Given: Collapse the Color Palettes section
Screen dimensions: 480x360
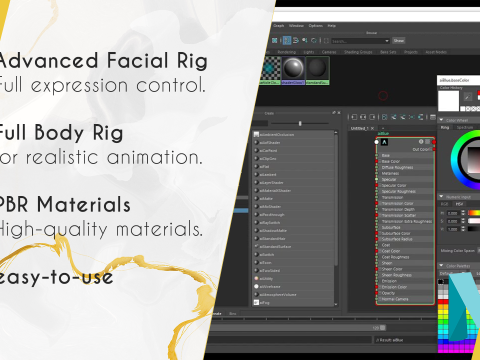Looking at the screenshot, I should click(441, 266).
